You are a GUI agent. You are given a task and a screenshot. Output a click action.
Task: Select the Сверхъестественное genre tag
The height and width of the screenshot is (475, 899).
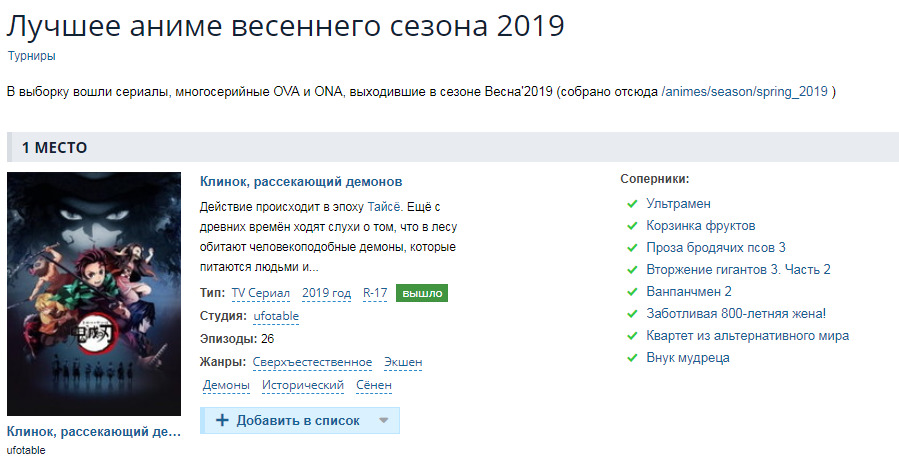(x=312, y=362)
